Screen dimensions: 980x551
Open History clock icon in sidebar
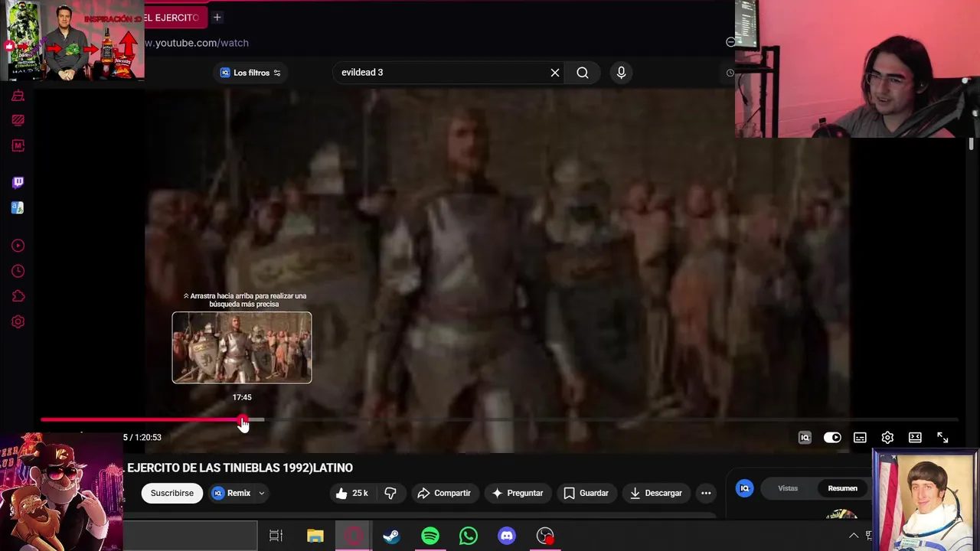[x=18, y=271]
